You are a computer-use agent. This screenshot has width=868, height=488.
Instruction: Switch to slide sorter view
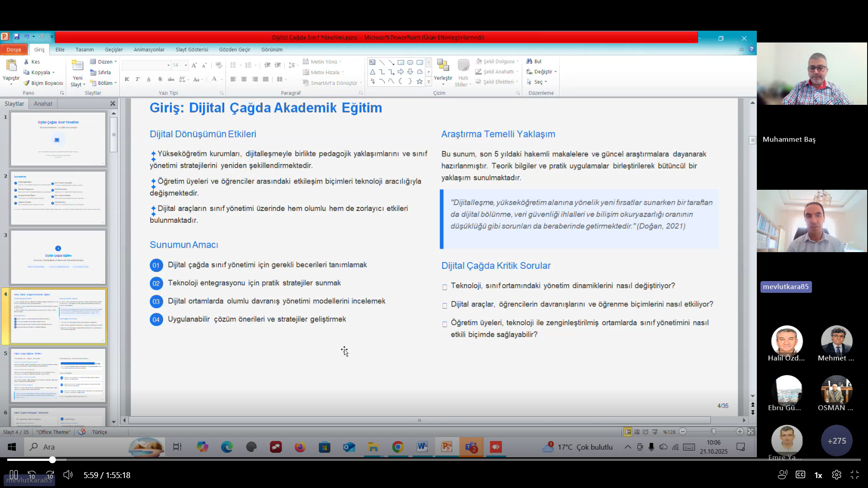(637, 432)
